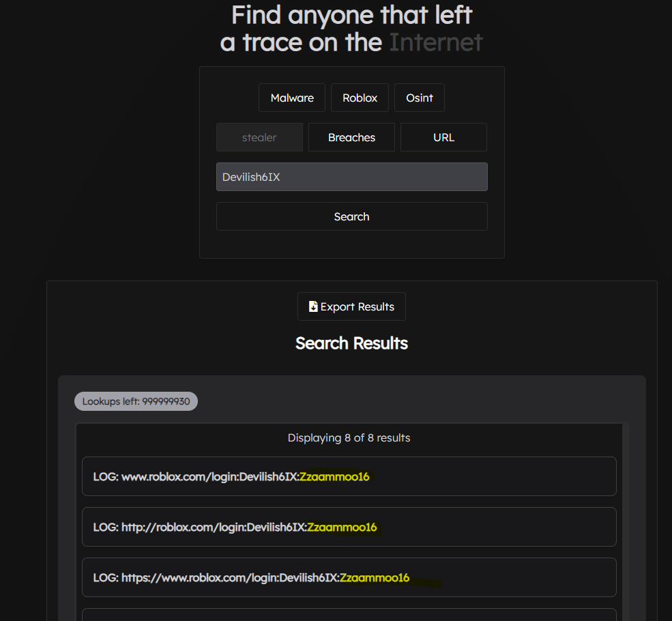Select the www.roblox.com/login log result
The image size is (672, 621).
(x=349, y=476)
